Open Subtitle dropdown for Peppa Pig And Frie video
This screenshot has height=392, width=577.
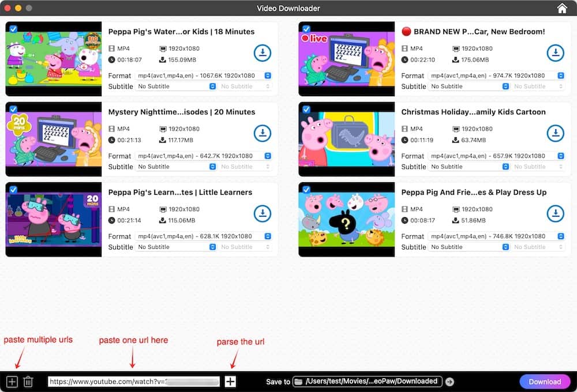pyautogui.click(x=469, y=247)
